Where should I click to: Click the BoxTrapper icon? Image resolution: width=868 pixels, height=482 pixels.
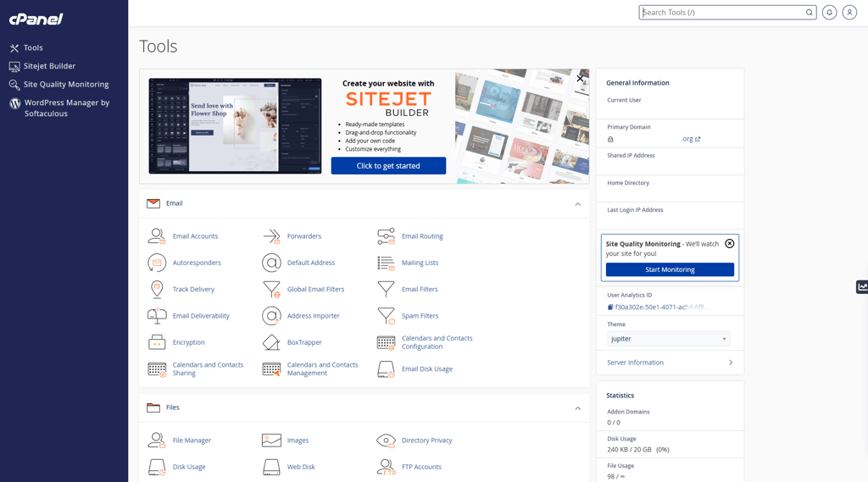[x=271, y=342]
